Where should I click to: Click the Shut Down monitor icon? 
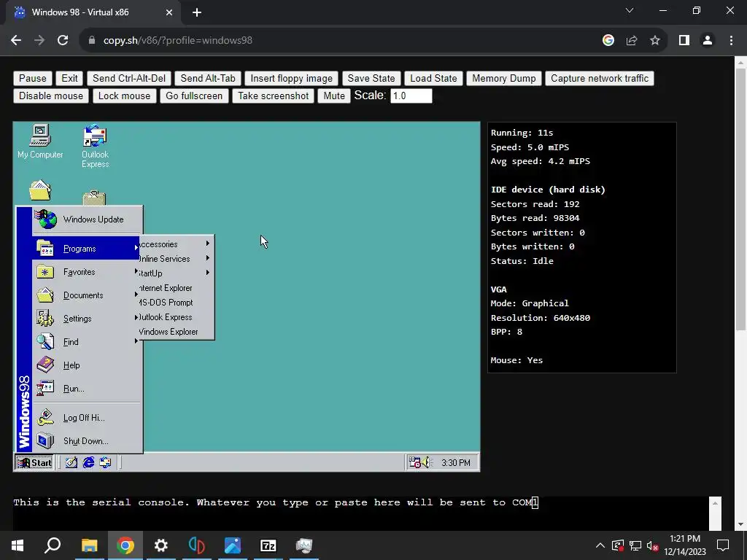[45, 441]
